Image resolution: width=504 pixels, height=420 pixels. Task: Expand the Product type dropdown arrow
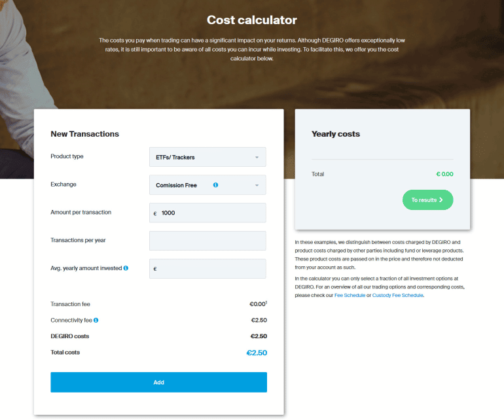pos(257,158)
